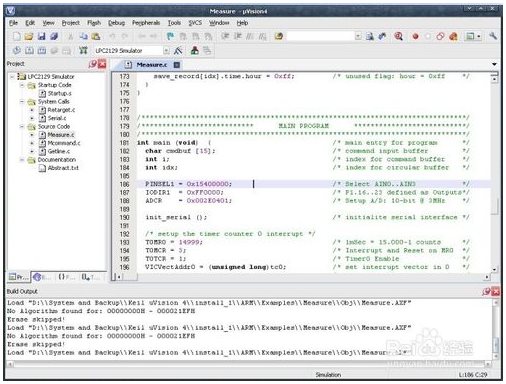This screenshot has height=384, width=506.
Task: Select Mcommand.c in the project tree
Action: (x=64, y=143)
